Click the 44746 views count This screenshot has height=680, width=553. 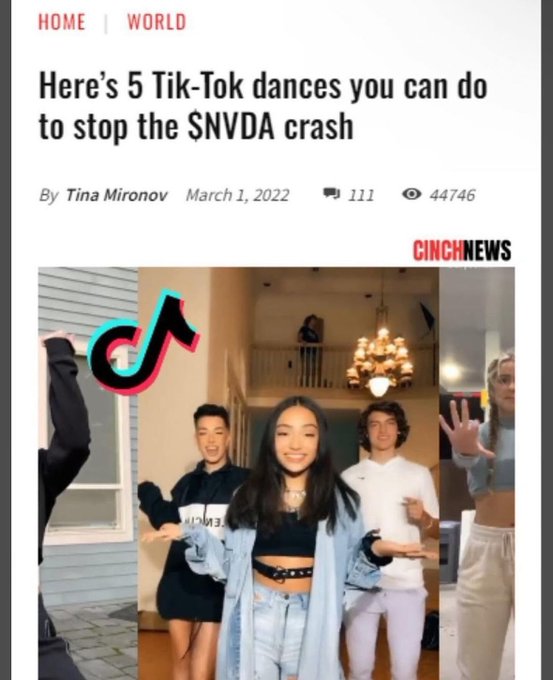point(452,195)
